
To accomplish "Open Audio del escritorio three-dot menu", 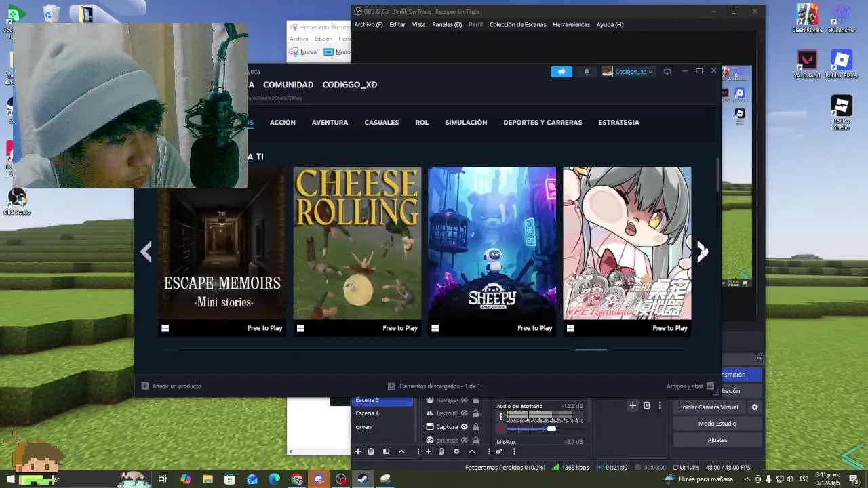I will pyautogui.click(x=500, y=416).
